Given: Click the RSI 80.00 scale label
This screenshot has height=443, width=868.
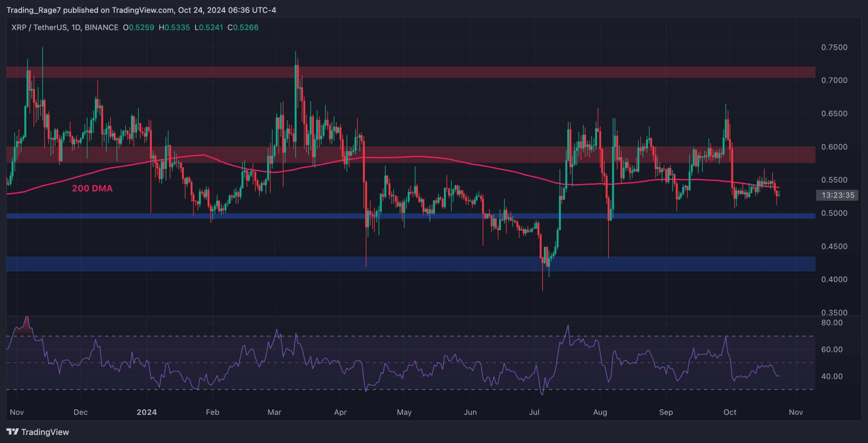Looking at the screenshot, I should tap(832, 322).
